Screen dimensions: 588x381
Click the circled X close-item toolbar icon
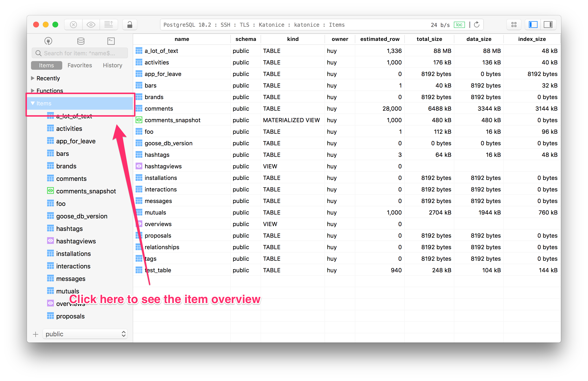coord(73,25)
